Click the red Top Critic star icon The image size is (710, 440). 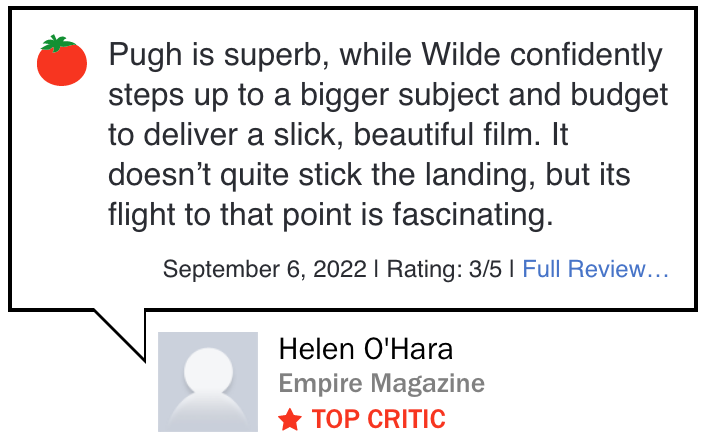(290, 419)
